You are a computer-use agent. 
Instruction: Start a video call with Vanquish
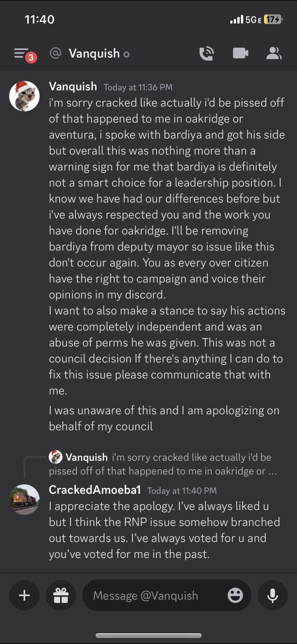pos(241,53)
